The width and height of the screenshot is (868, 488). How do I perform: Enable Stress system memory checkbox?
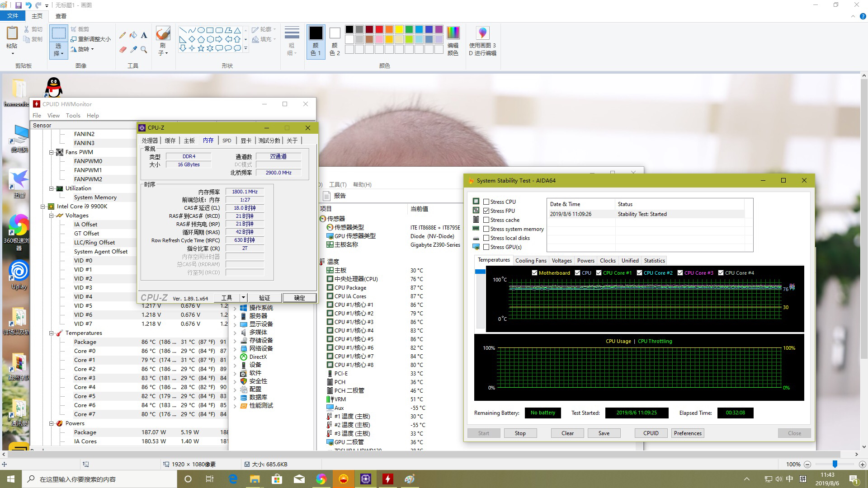pos(486,229)
